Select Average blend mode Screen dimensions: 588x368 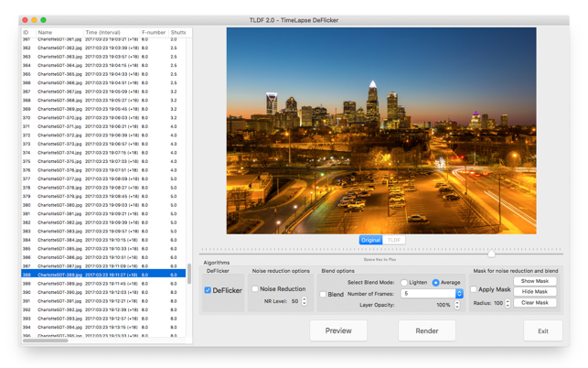(436, 283)
